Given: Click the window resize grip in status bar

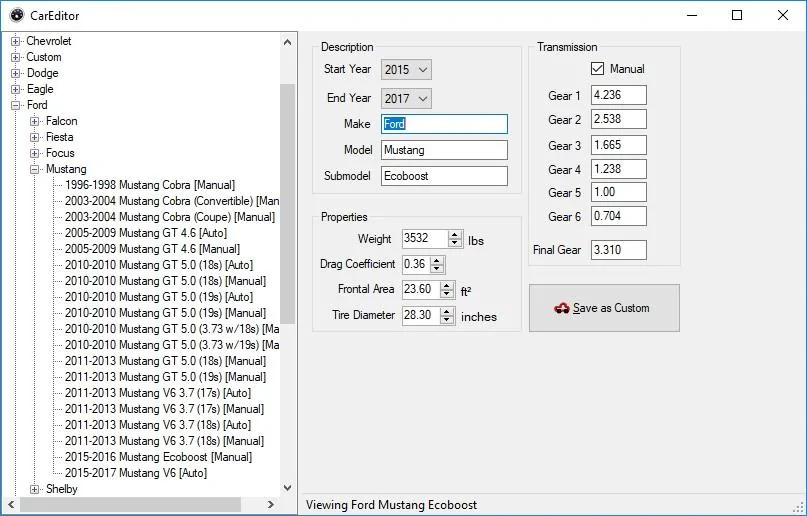Looking at the screenshot, I should click(798, 507).
